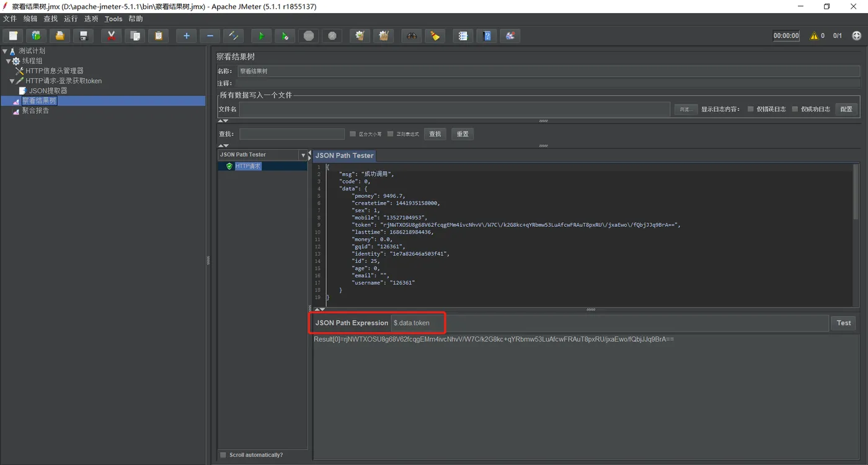
Task: Click the vertical scrollbar of the JSON response
Action: click(856, 192)
